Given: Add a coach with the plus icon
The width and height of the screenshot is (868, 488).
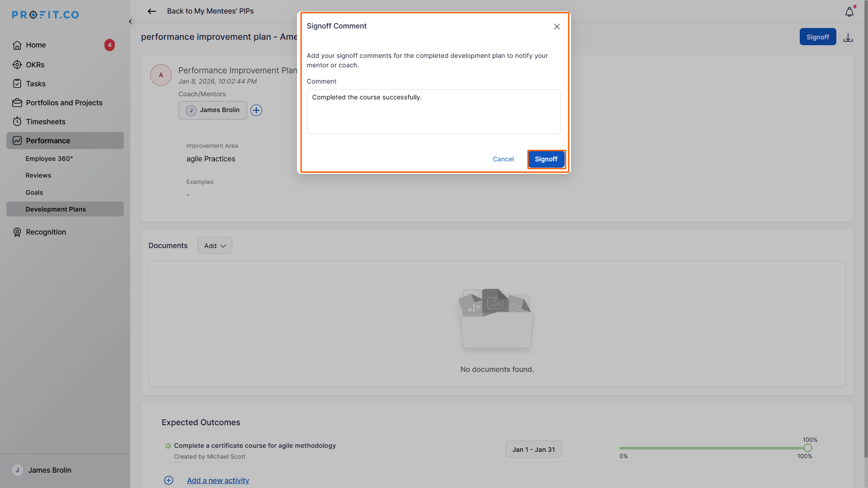Looking at the screenshot, I should click(x=256, y=110).
